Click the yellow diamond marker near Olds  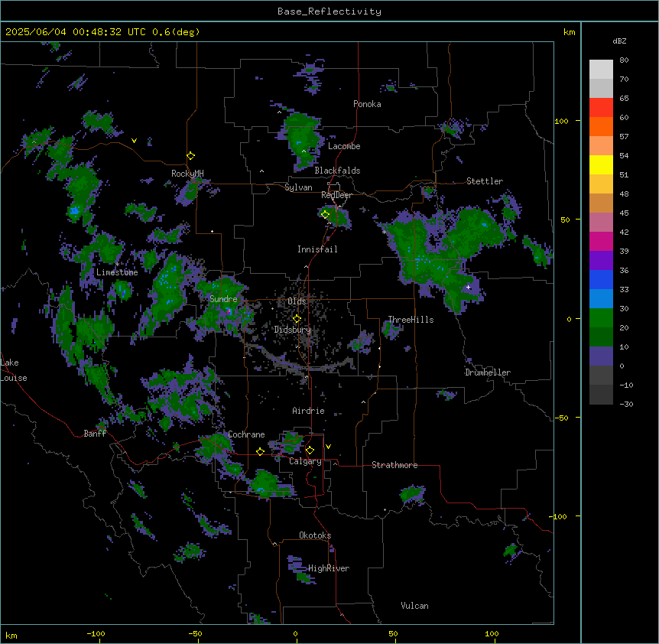pyautogui.click(x=297, y=319)
